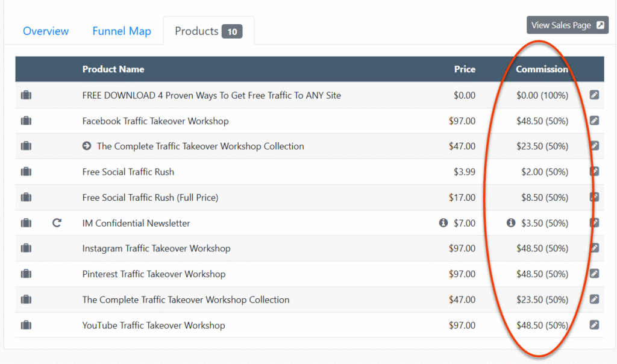The height and width of the screenshot is (364, 617).
Task: Click edit icon for Facebook Traffic Takeover Workshop
Action: pos(594,121)
